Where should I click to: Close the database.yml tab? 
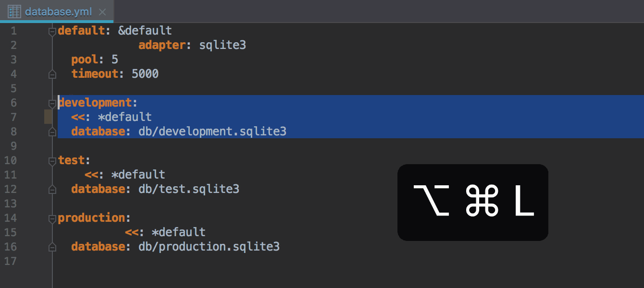102,12
